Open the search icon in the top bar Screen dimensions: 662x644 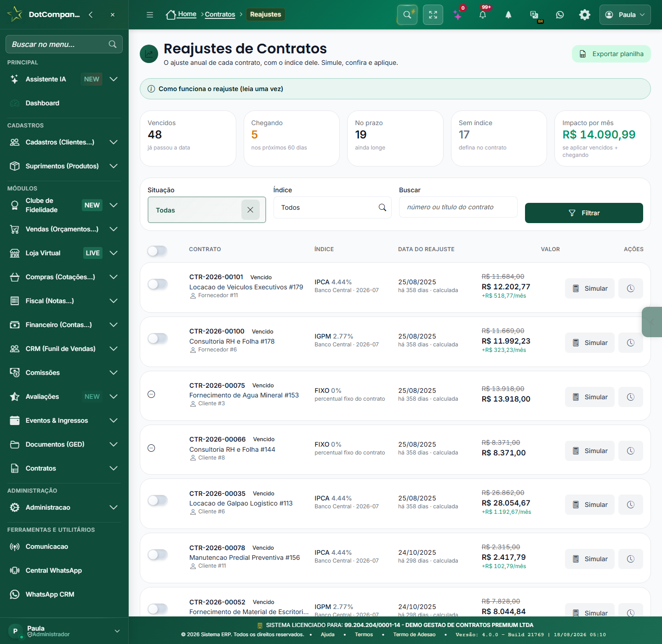pyautogui.click(x=407, y=15)
